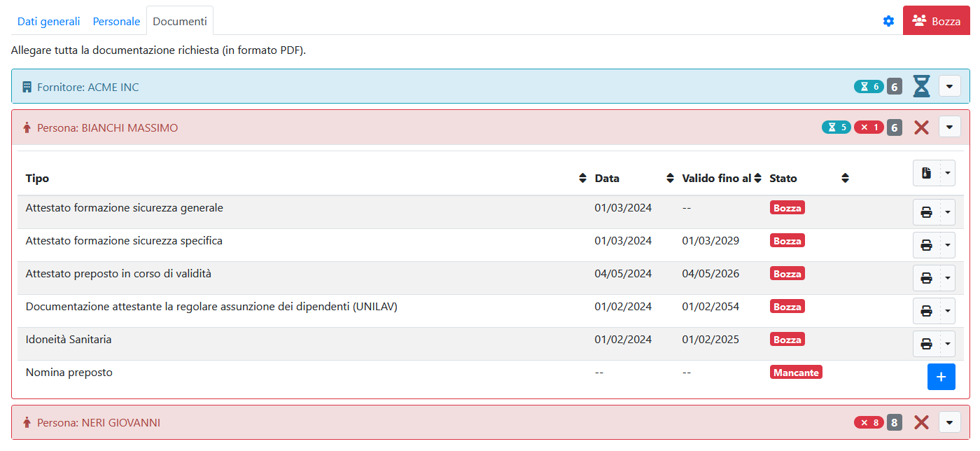Viewport: 980px width, 451px height.
Task: Expand the Fornitore ACME INC dropdown
Action: tap(949, 87)
